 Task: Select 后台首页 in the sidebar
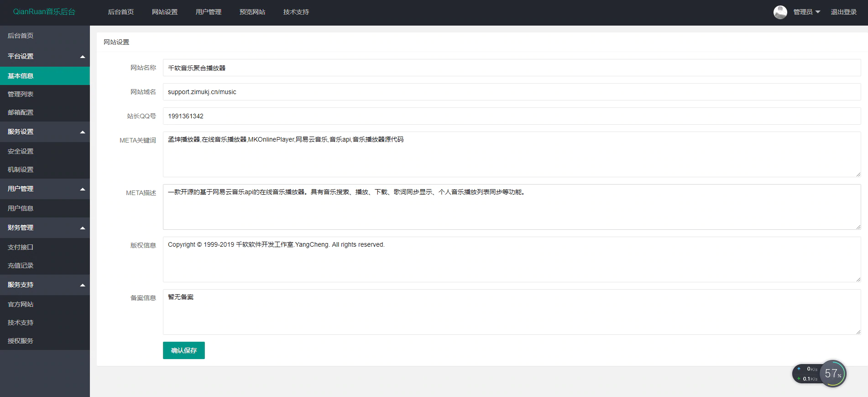pyautogui.click(x=45, y=36)
